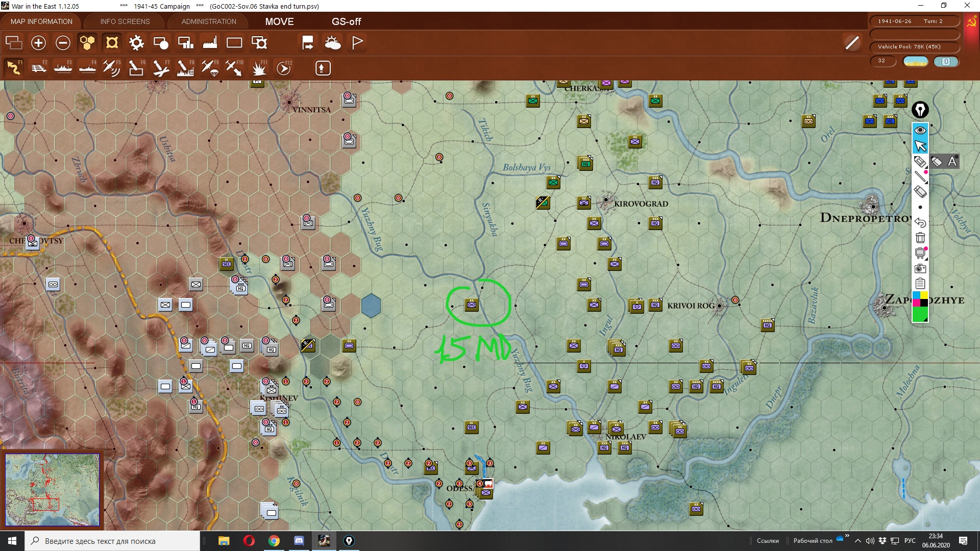The image size is (980, 551).
Task: Open the clipboard icon in annotation toolbar
Action: coord(920,284)
